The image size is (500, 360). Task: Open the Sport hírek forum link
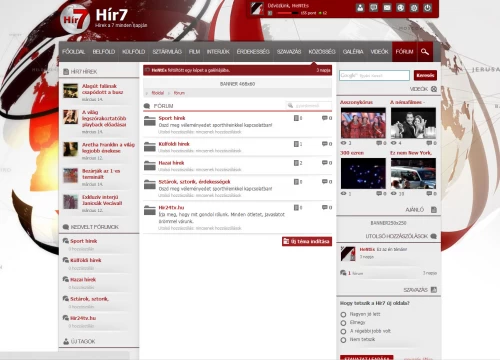(172, 118)
